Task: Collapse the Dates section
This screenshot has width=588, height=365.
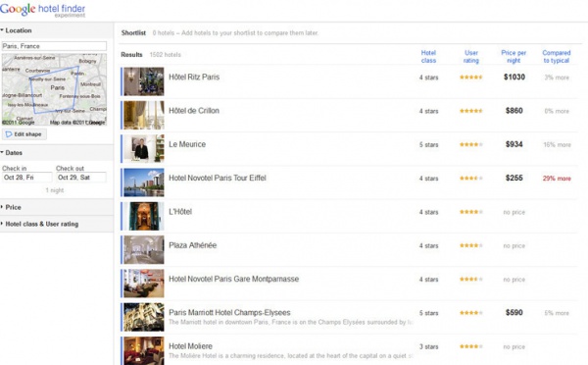Action: click(12, 153)
